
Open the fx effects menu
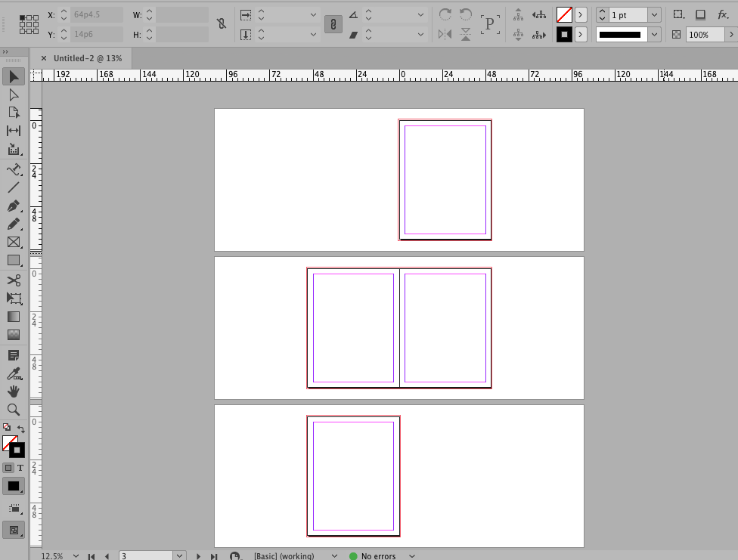724,14
